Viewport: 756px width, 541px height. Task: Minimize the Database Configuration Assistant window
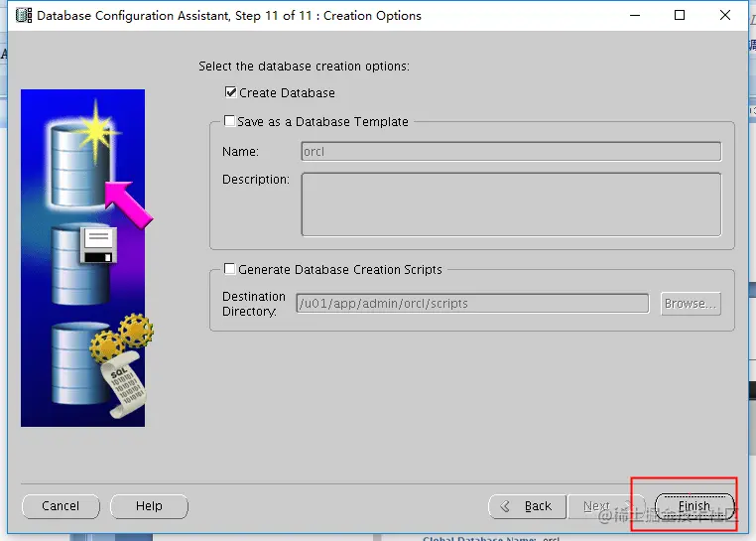pyautogui.click(x=635, y=16)
